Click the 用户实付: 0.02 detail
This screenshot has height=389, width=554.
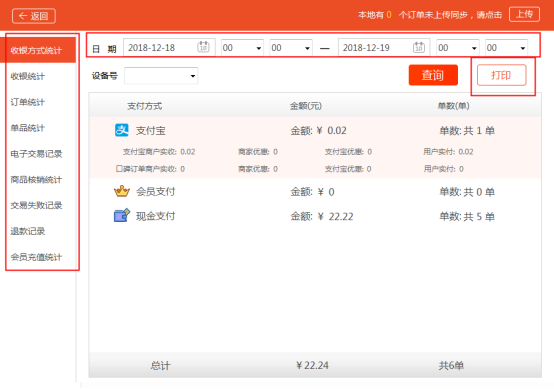point(448,152)
